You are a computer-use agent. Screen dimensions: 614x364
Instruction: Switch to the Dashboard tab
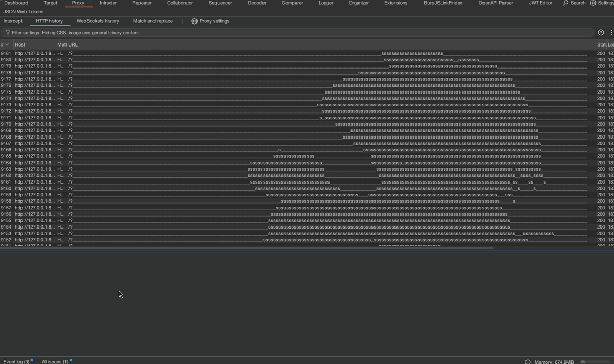click(x=16, y=3)
